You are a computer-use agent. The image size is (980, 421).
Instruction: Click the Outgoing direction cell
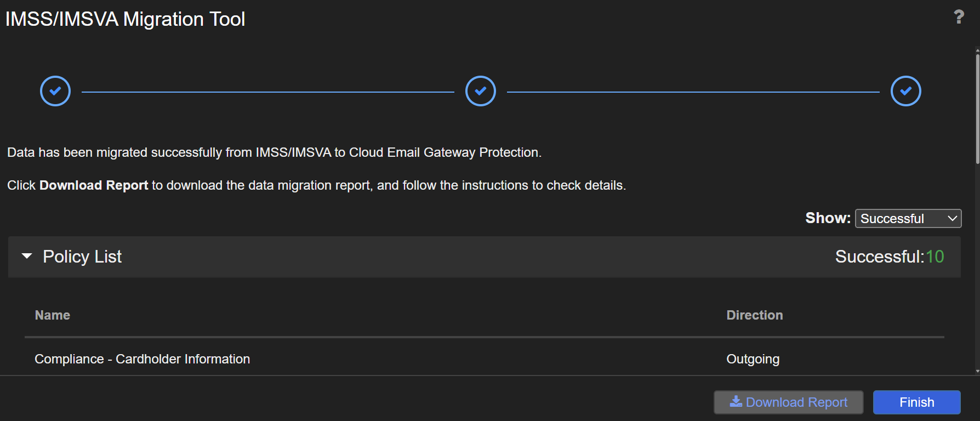pyautogui.click(x=753, y=359)
